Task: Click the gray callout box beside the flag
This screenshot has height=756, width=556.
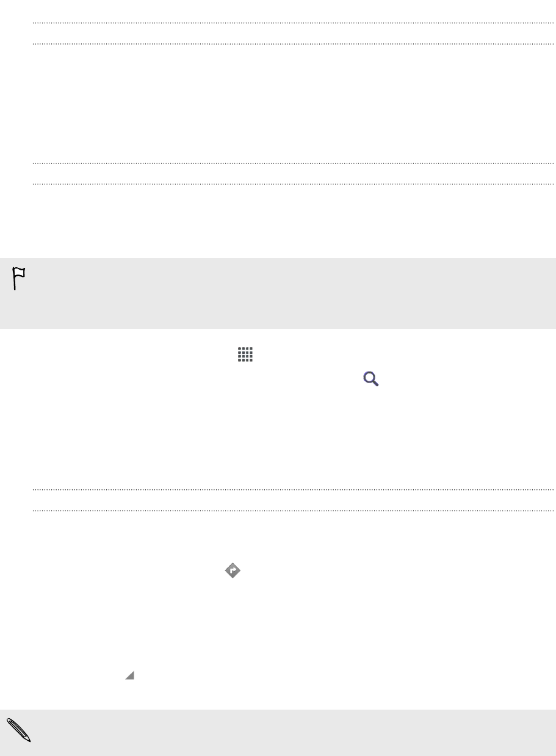Action: (278, 293)
